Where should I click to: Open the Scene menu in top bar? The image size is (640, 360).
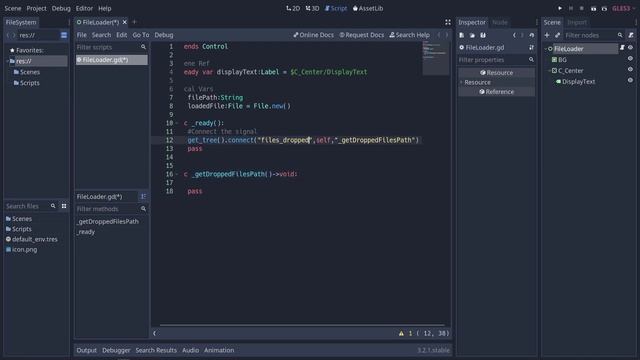click(x=13, y=8)
